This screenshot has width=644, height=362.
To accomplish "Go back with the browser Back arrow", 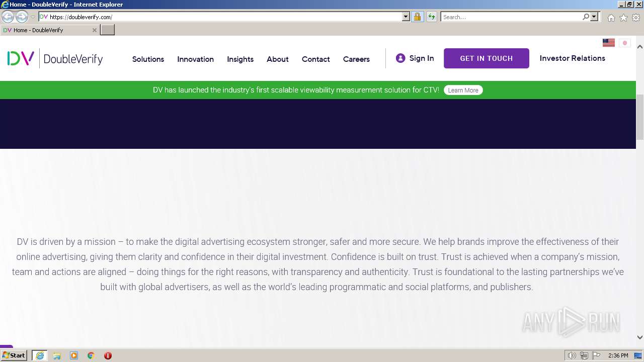I will [8, 17].
